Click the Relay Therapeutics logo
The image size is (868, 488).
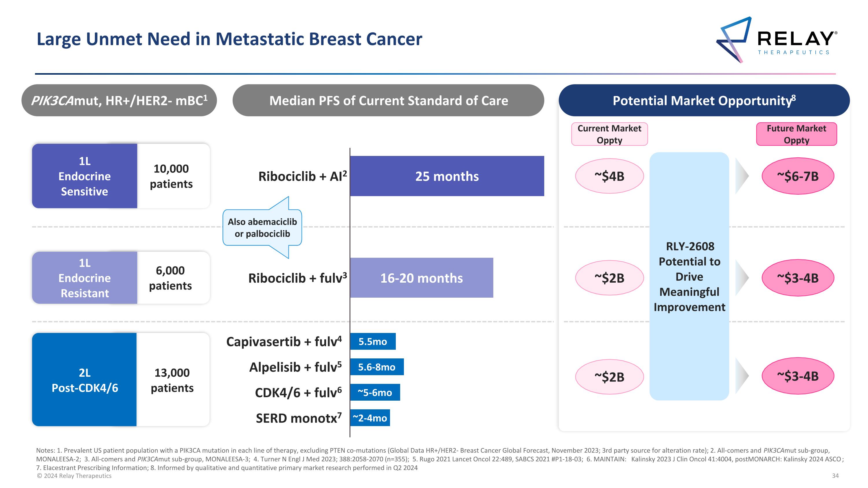pos(776,40)
